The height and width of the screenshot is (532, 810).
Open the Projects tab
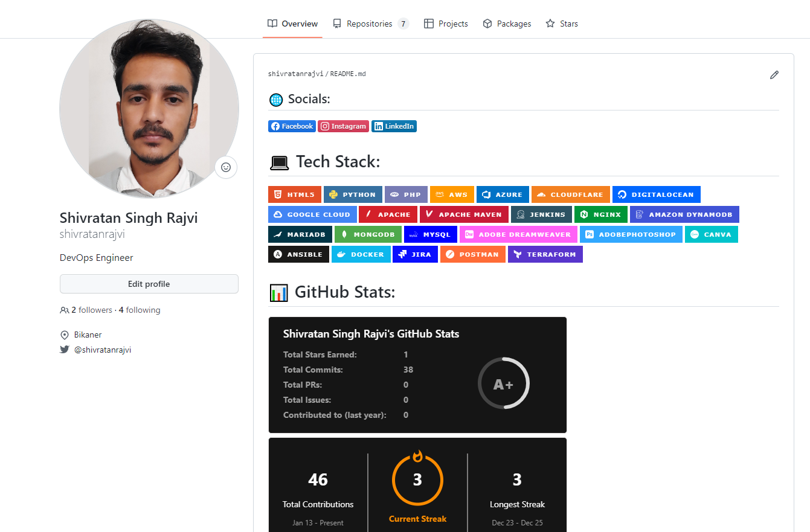tap(446, 24)
